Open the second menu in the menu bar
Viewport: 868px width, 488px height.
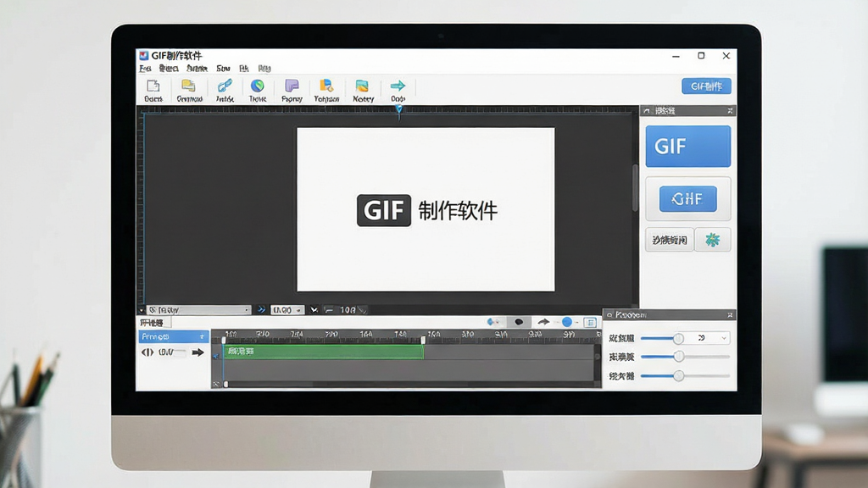point(169,69)
